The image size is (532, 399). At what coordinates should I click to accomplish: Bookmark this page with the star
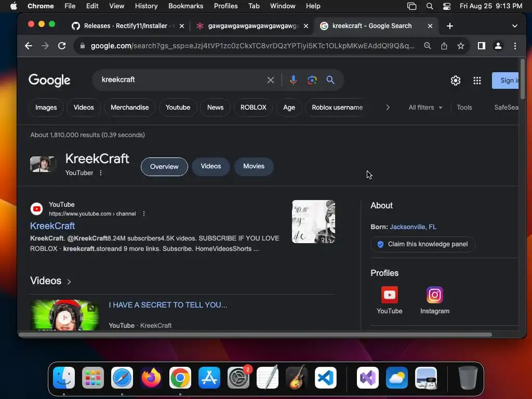[x=461, y=46]
